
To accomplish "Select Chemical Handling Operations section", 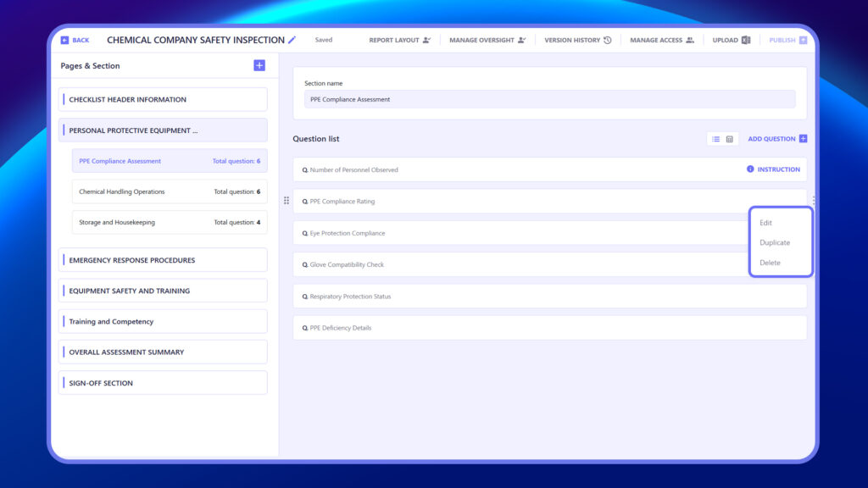I will click(170, 191).
